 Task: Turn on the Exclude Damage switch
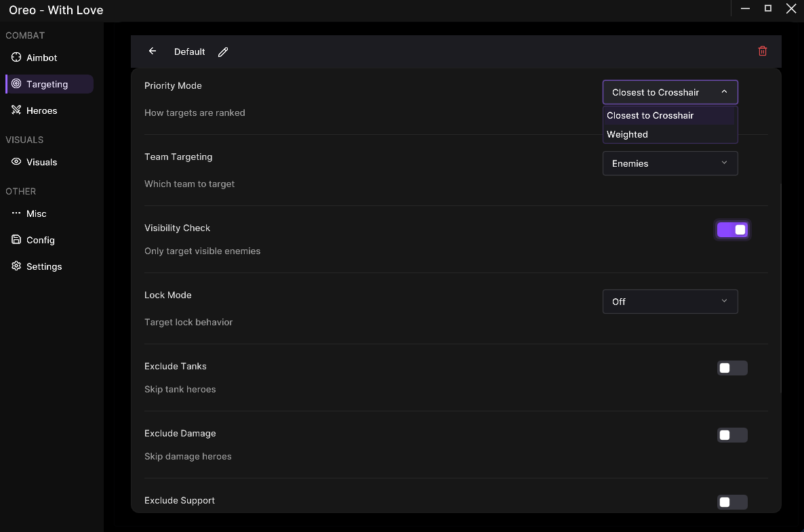click(x=732, y=435)
